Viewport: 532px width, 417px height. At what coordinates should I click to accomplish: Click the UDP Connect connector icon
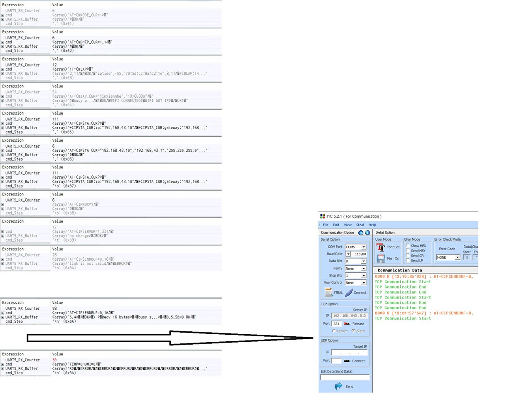tap(347, 361)
